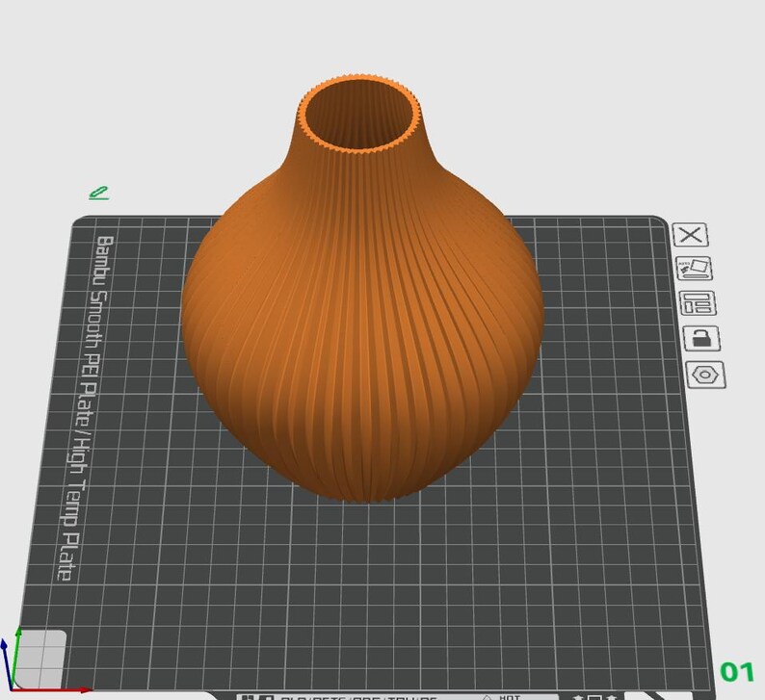Open plate settings hexagon icon

(x=705, y=375)
